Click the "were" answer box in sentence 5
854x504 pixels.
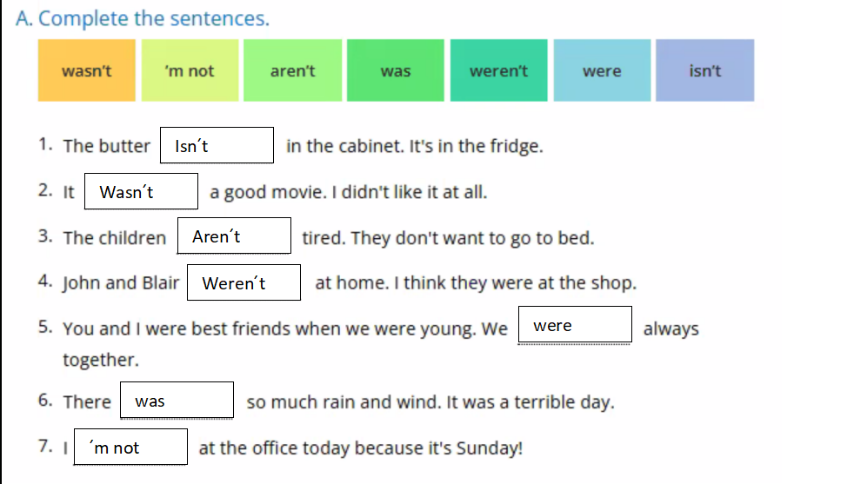click(575, 325)
